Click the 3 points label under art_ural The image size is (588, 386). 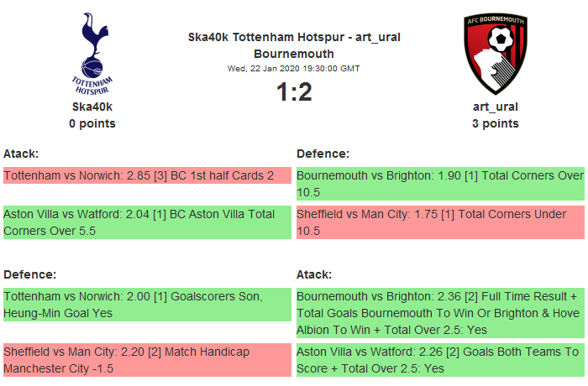(495, 123)
